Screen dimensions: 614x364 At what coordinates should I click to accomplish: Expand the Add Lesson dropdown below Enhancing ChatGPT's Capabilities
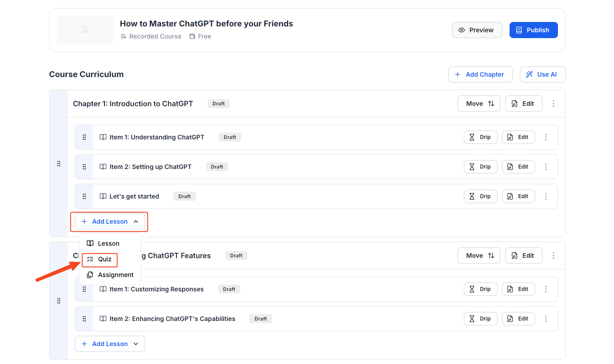click(110, 344)
